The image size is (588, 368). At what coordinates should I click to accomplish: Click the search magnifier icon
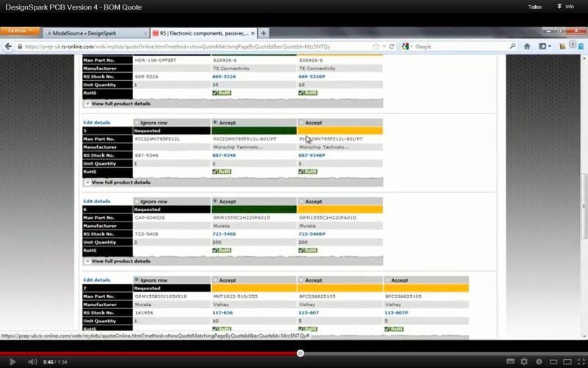512,46
